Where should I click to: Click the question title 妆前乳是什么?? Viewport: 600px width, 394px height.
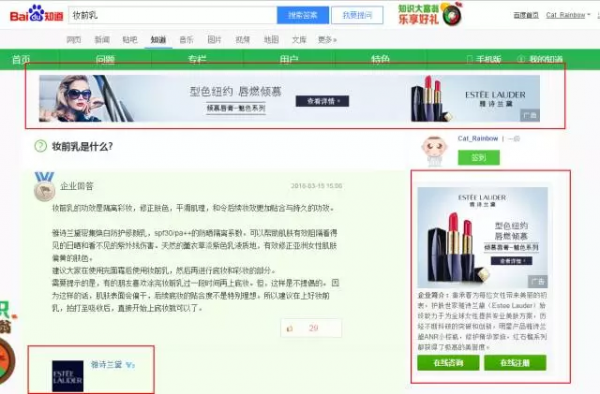(x=82, y=147)
